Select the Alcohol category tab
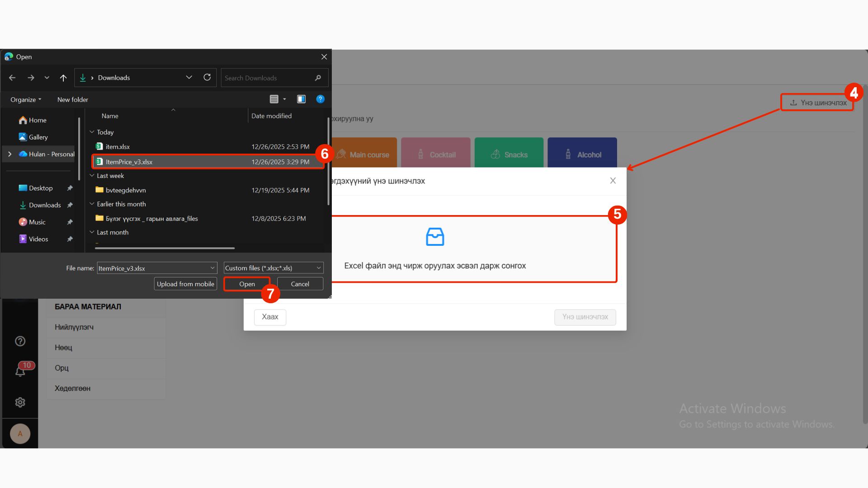 tap(582, 155)
